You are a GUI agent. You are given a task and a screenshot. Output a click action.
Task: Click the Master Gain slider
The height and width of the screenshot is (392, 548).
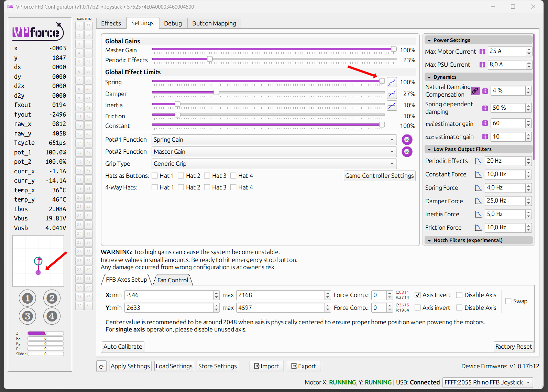coord(274,50)
